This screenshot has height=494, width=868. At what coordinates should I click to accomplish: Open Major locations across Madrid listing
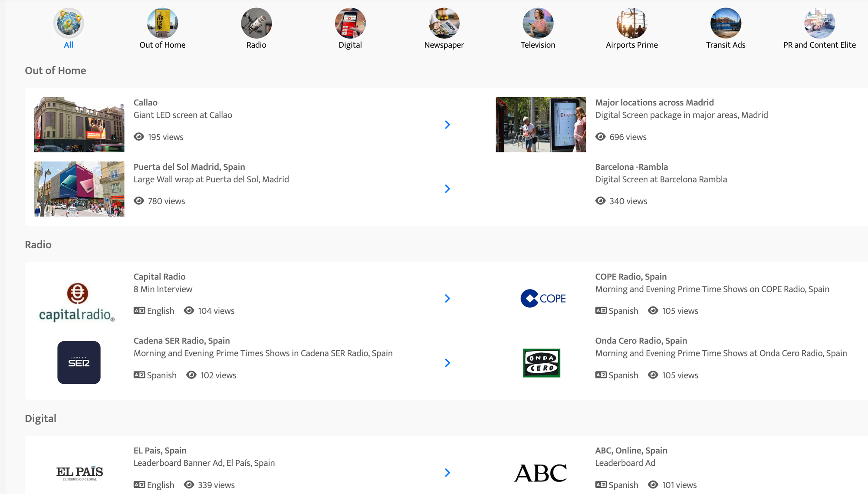[x=654, y=102]
